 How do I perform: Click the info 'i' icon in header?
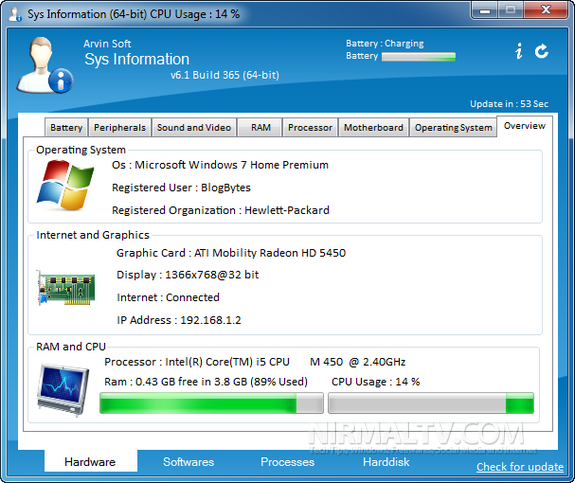click(519, 51)
